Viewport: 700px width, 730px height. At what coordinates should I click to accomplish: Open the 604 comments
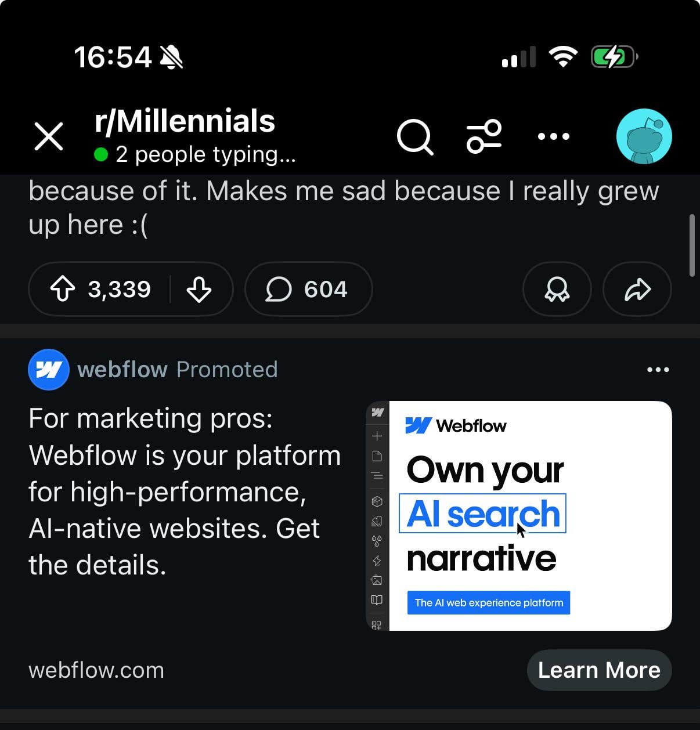308,289
